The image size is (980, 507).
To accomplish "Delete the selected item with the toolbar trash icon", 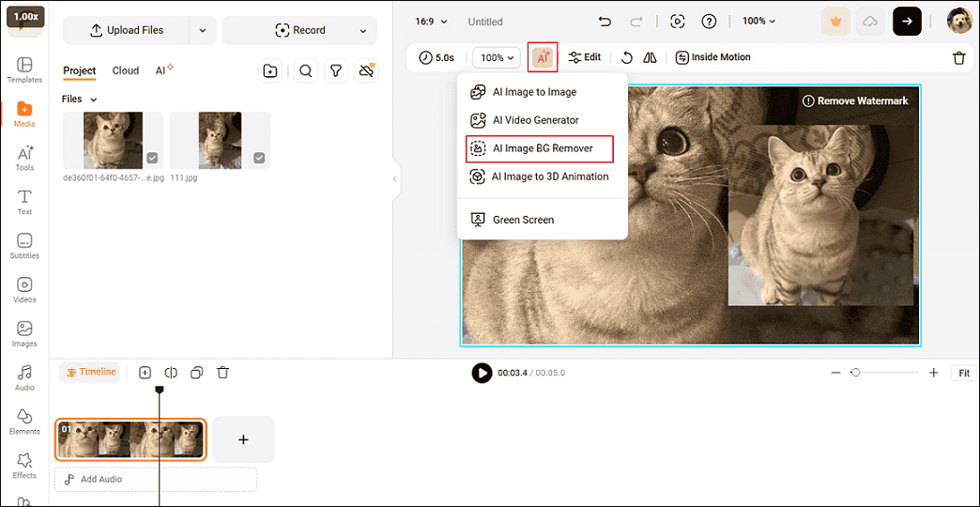I will (958, 58).
